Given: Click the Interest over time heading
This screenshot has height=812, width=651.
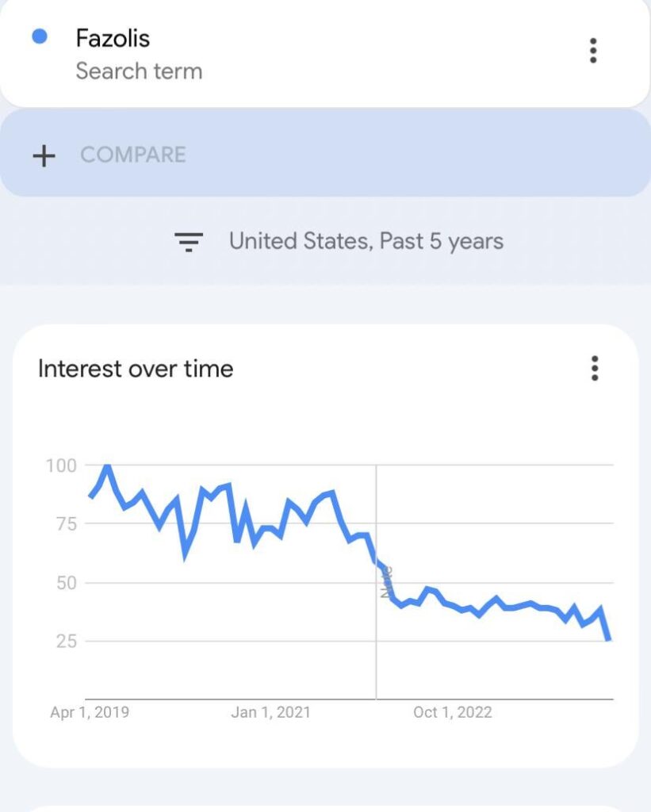Looking at the screenshot, I should [x=136, y=369].
